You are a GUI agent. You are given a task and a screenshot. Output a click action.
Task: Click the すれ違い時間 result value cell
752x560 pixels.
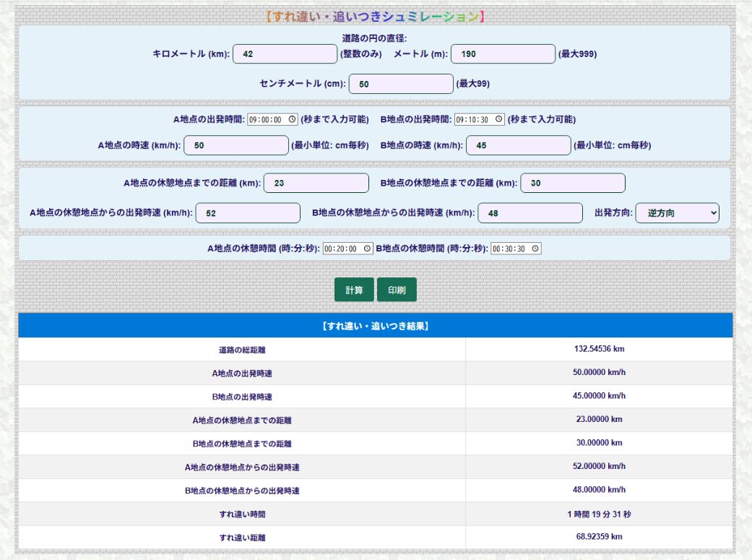pyautogui.click(x=599, y=514)
